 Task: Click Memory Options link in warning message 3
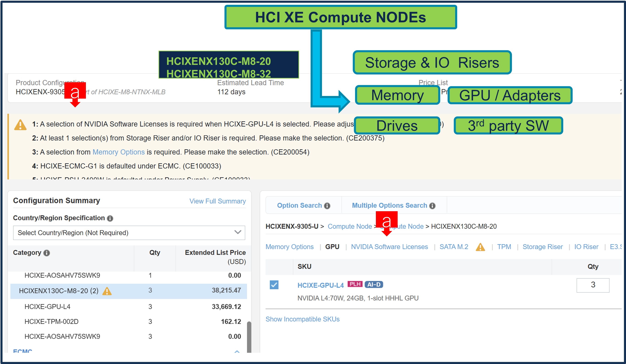tap(118, 152)
